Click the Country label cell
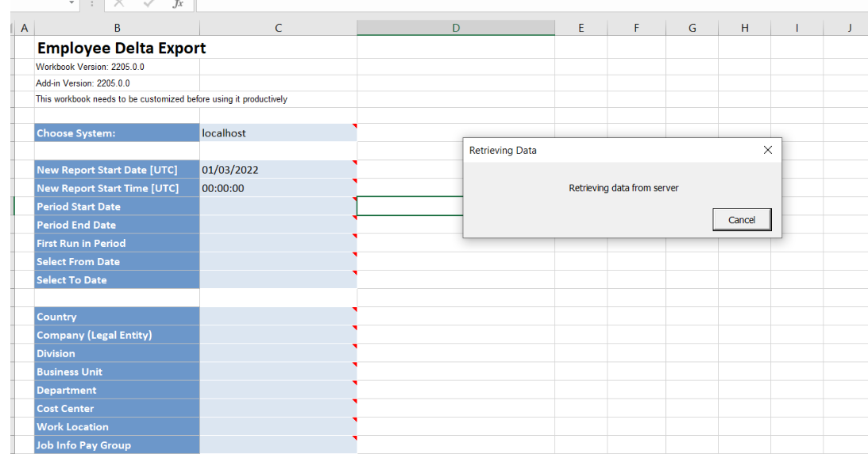The height and width of the screenshot is (458, 868). point(117,317)
